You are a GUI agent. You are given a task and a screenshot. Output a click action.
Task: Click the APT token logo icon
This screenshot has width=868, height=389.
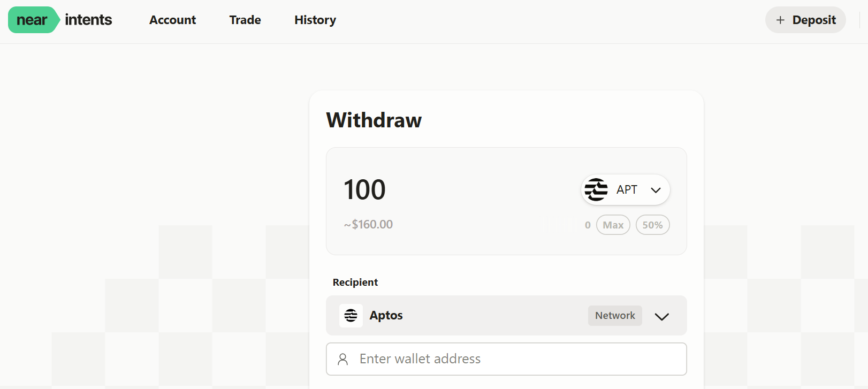point(596,189)
